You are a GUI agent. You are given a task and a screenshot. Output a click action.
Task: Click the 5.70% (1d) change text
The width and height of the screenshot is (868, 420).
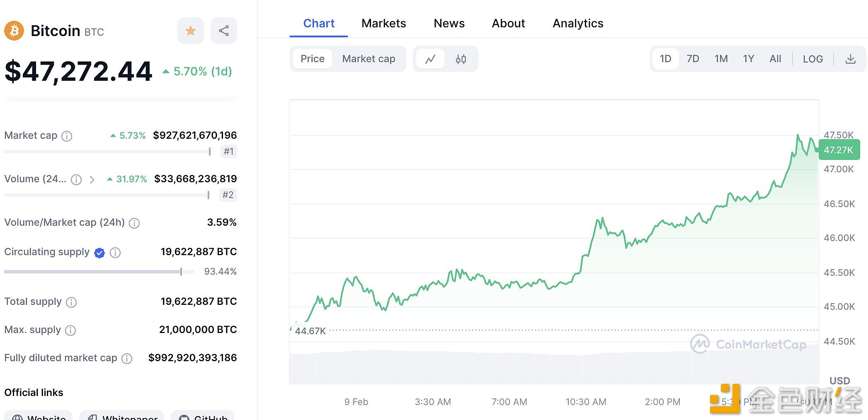coord(197,71)
